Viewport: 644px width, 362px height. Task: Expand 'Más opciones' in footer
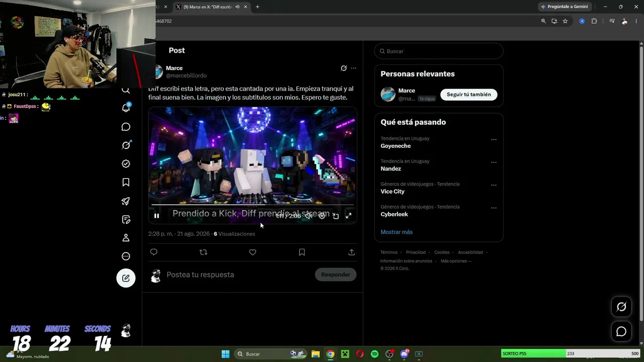tap(456, 261)
